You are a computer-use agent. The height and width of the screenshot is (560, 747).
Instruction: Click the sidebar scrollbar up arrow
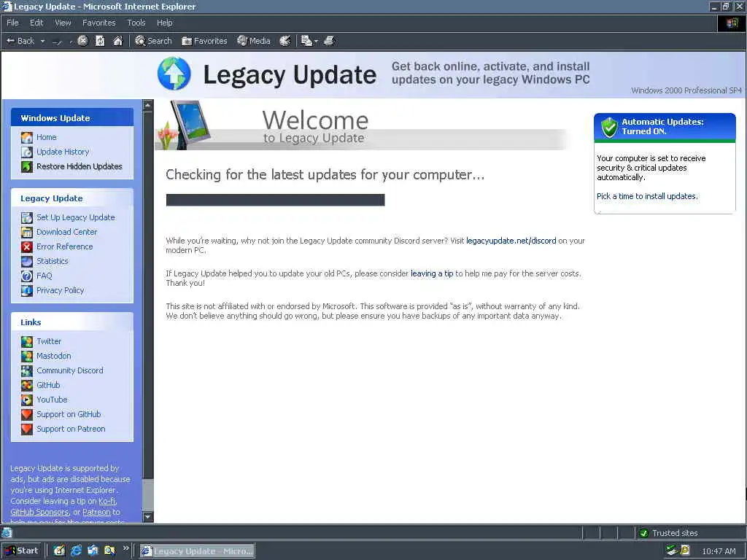coord(147,105)
